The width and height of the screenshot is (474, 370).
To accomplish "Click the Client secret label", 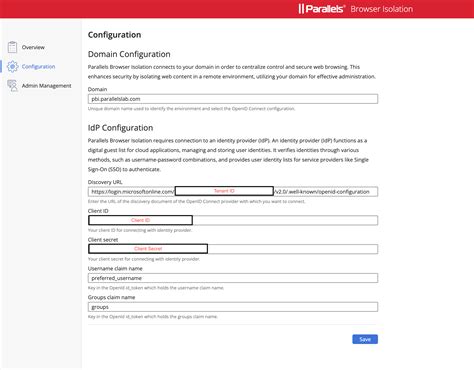I will [x=103, y=240].
